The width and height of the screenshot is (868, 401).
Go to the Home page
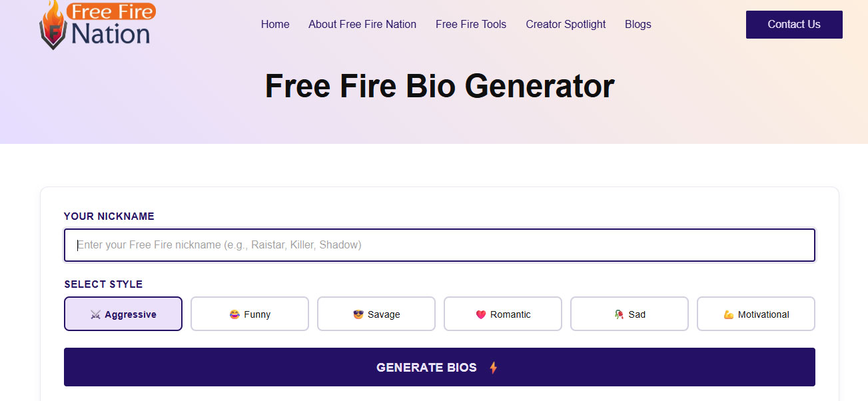pos(275,24)
